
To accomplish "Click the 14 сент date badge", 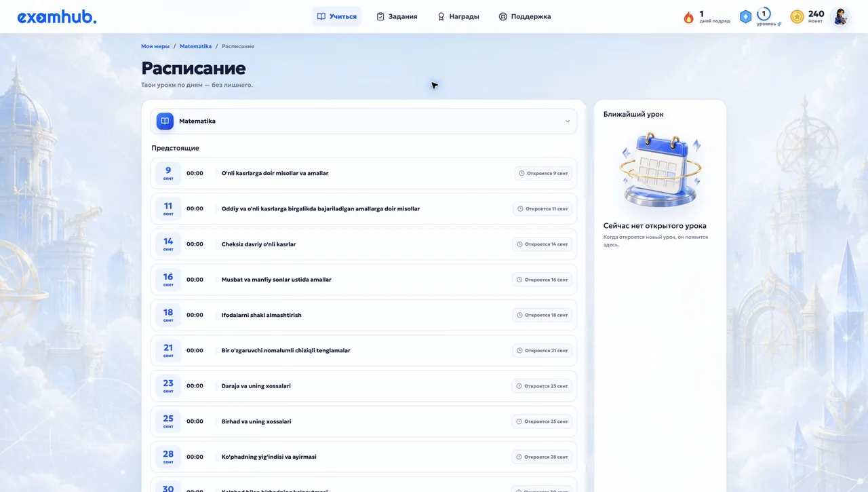I will (x=168, y=244).
